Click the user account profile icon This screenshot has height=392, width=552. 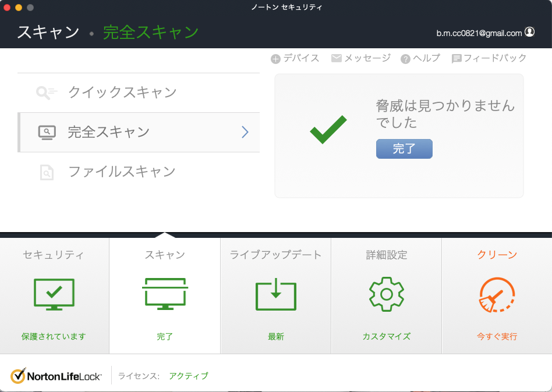coord(529,33)
